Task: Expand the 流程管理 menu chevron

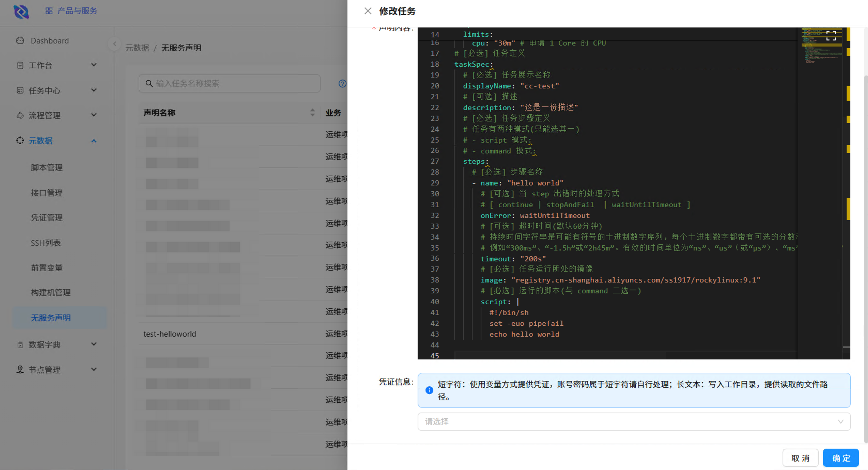Action: click(x=94, y=115)
